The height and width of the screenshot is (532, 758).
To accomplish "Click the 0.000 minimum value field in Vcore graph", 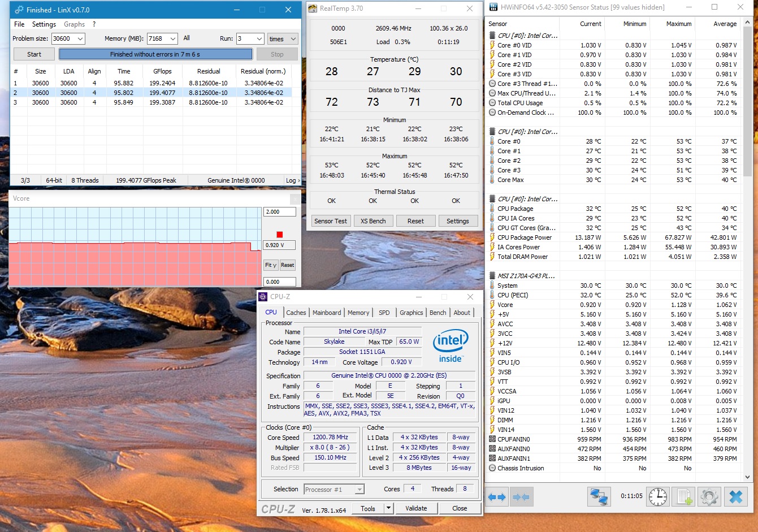I will 280,282.
